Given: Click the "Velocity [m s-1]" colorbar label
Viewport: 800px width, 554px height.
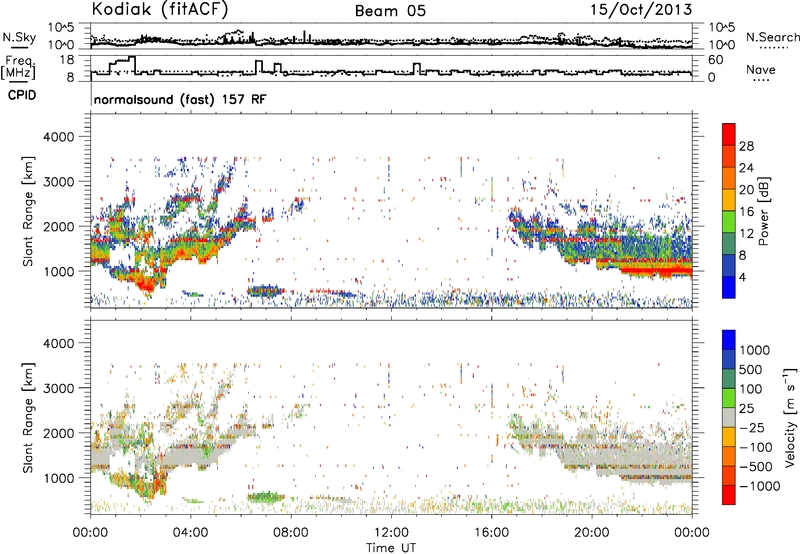Looking at the screenshot, I should (x=790, y=417).
